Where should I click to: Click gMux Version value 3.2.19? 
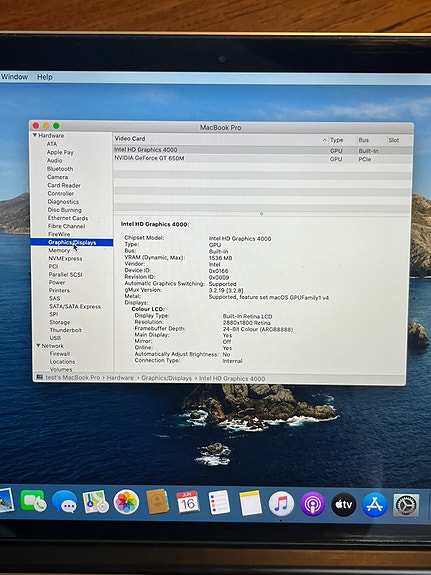click(226, 290)
